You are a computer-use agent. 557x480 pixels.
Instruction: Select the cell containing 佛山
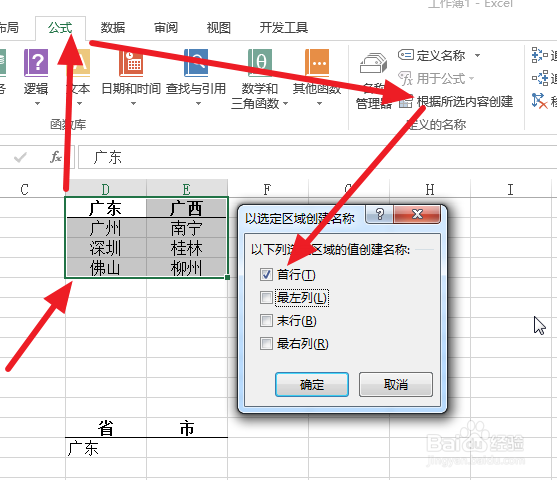(106, 268)
